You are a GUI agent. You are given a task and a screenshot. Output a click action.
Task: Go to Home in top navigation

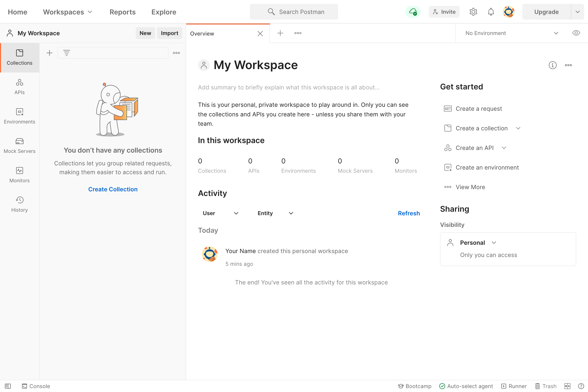click(x=17, y=12)
